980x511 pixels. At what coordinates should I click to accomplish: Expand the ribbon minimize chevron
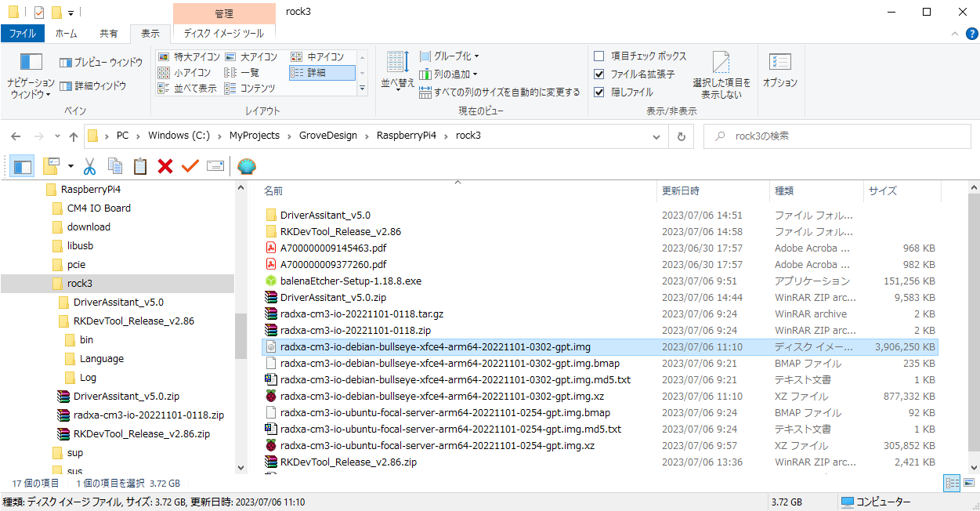pos(954,34)
